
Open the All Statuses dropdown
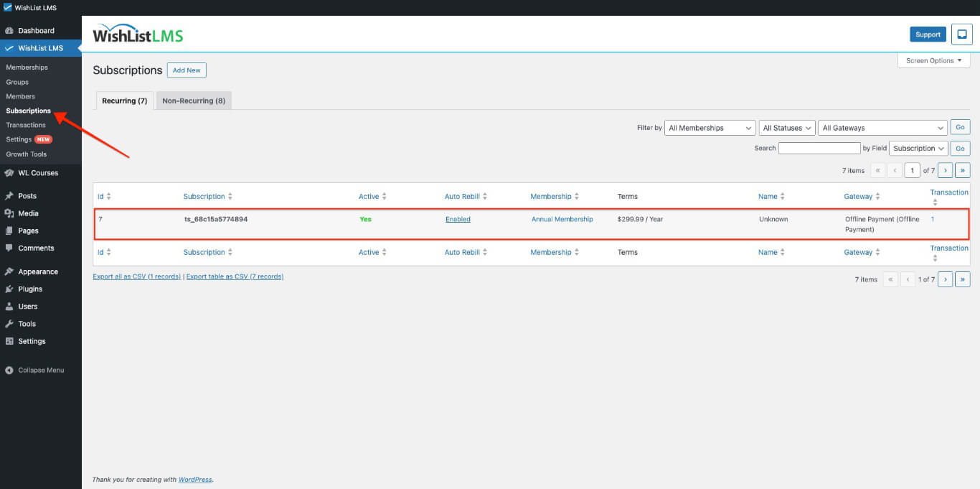coord(786,127)
